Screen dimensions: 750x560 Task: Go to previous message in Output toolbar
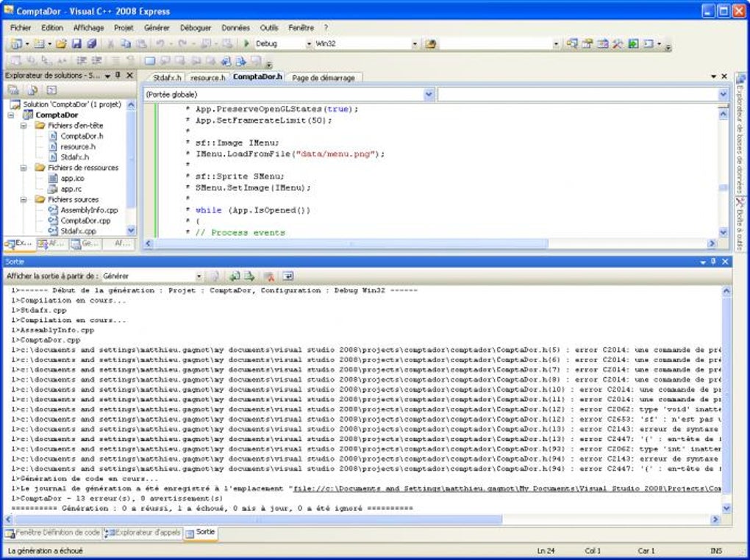point(235,276)
